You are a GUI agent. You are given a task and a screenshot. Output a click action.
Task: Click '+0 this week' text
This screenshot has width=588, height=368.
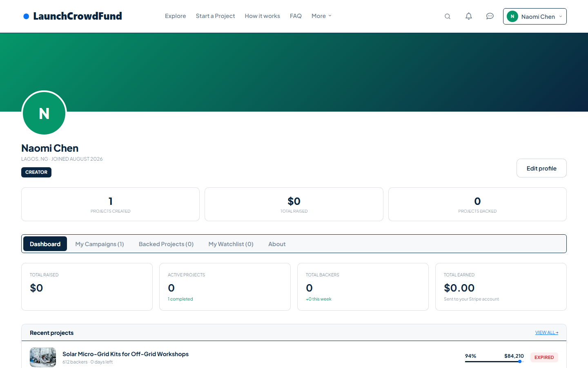[318, 299]
